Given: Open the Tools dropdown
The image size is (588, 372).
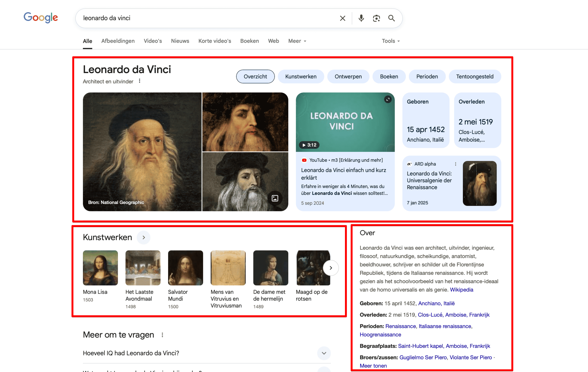Looking at the screenshot, I should [391, 41].
